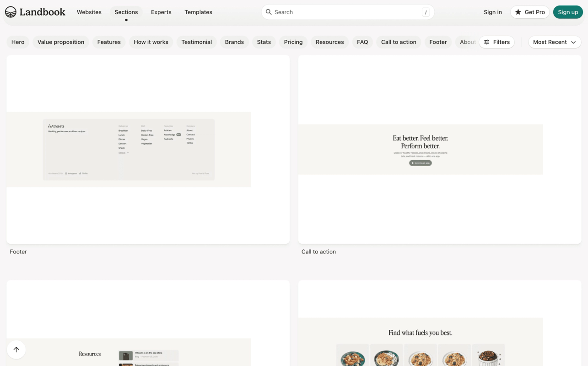Click the Footer caption under first card
The image size is (588, 366).
click(x=18, y=252)
